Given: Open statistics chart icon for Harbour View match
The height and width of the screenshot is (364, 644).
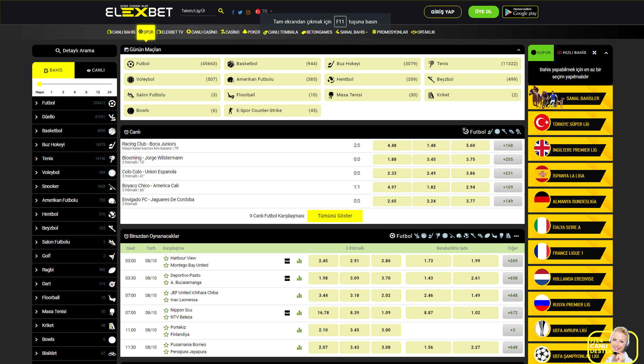Looking at the screenshot, I should click(299, 261).
